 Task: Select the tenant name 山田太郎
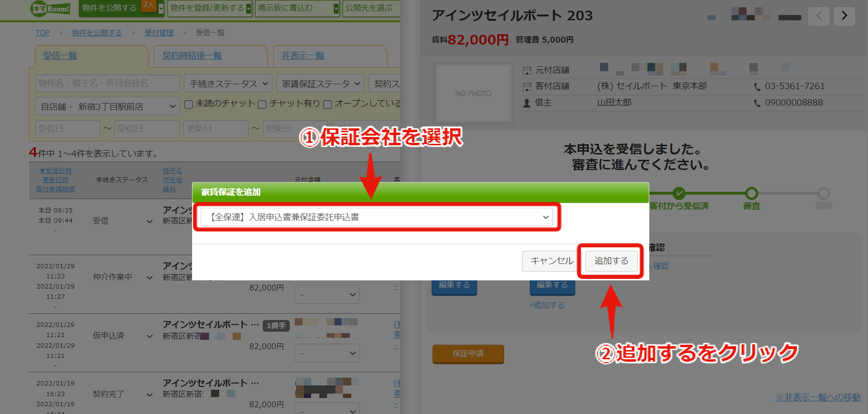click(x=614, y=103)
